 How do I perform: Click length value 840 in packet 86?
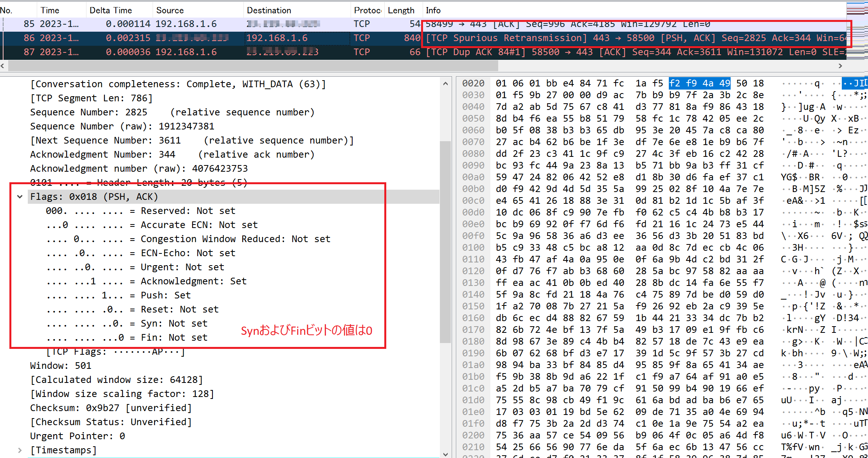pos(412,38)
